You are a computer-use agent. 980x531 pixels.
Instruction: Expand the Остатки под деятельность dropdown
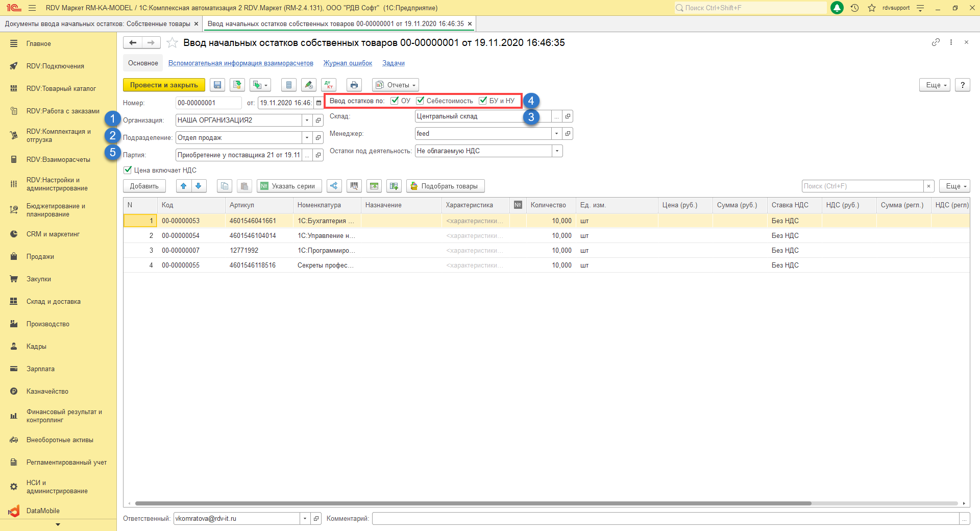tap(557, 151)
